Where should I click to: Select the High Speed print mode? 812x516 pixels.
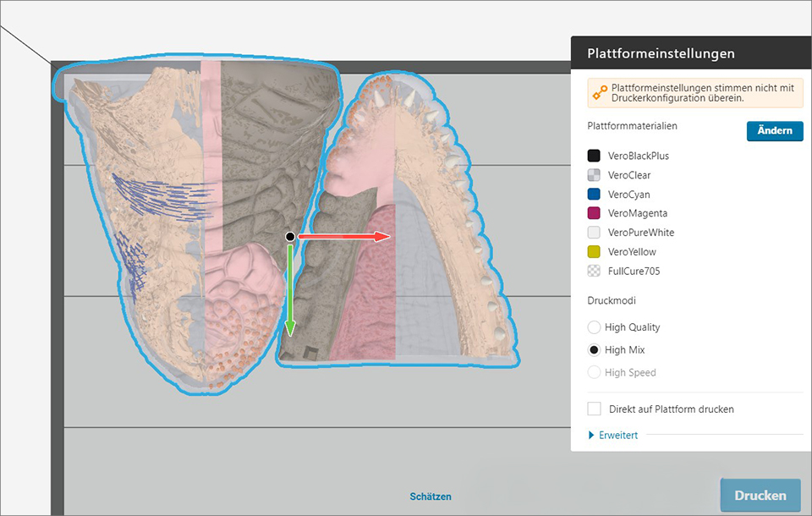pyautogui.click(x=594, y=372)
